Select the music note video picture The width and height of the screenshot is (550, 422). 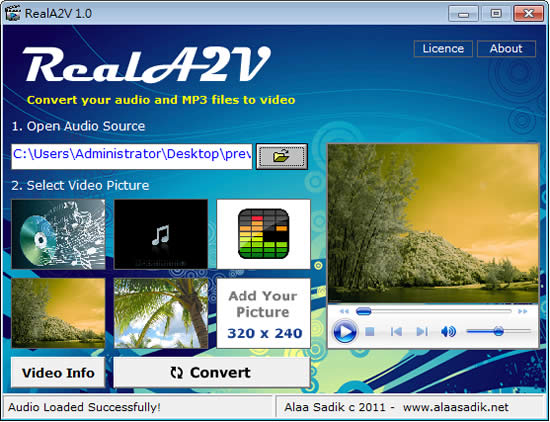(161, 234)
